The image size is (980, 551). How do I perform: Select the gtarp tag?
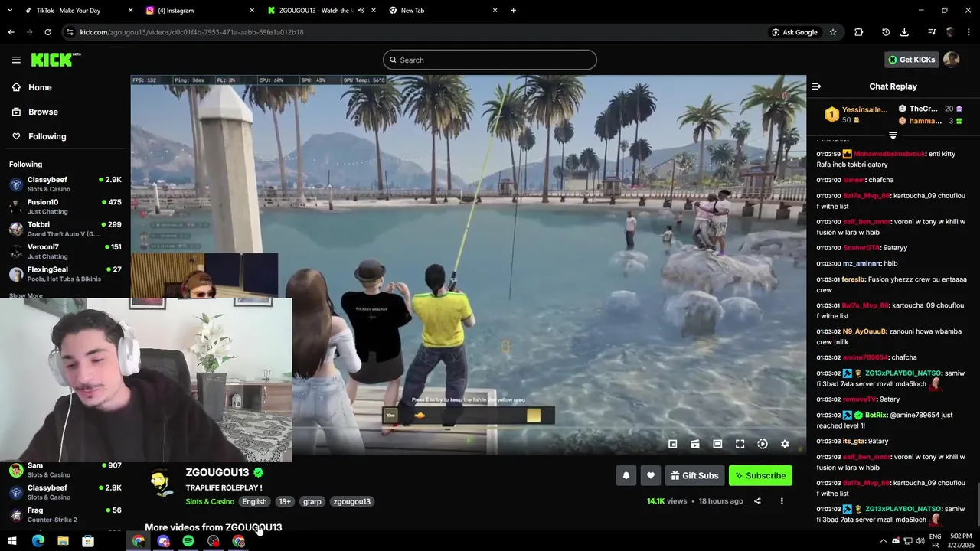click(x=312, y=502)
